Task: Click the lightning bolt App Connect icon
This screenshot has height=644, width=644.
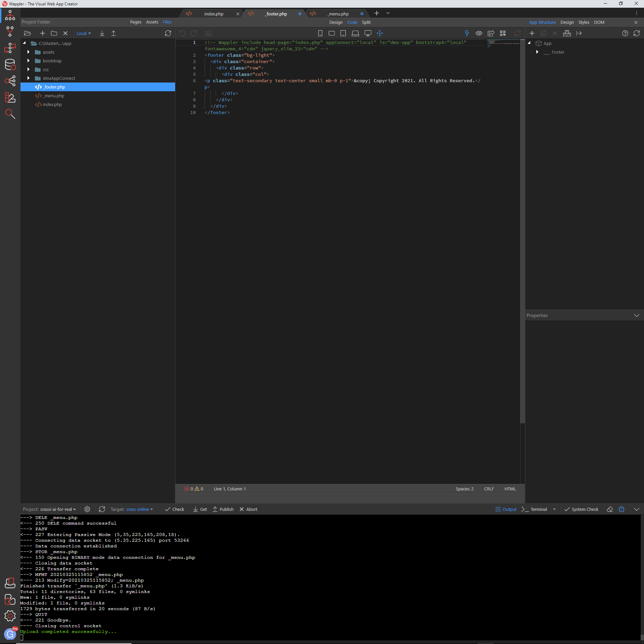Action: coord(467,33)
